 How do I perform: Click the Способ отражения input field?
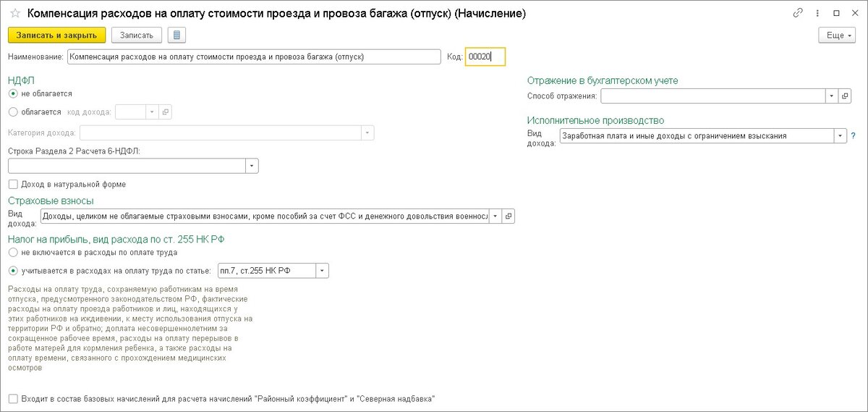(713, 96)
